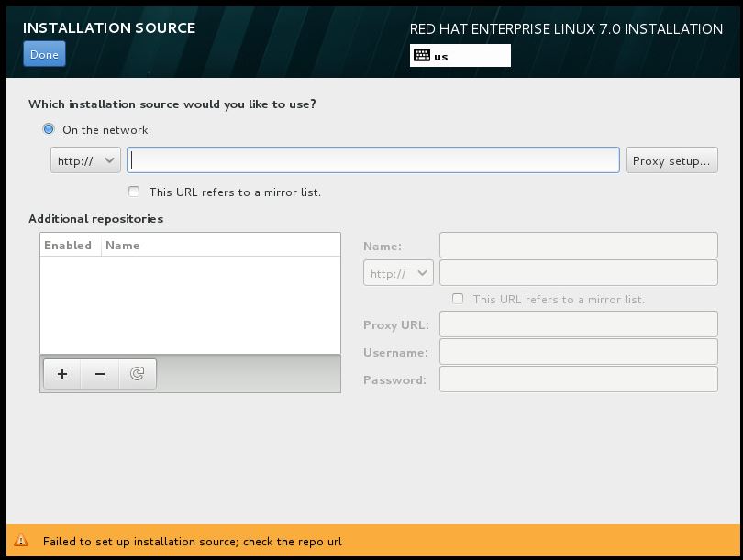
Task: Open Proxy setup dialog
Action: coord(671,160)
